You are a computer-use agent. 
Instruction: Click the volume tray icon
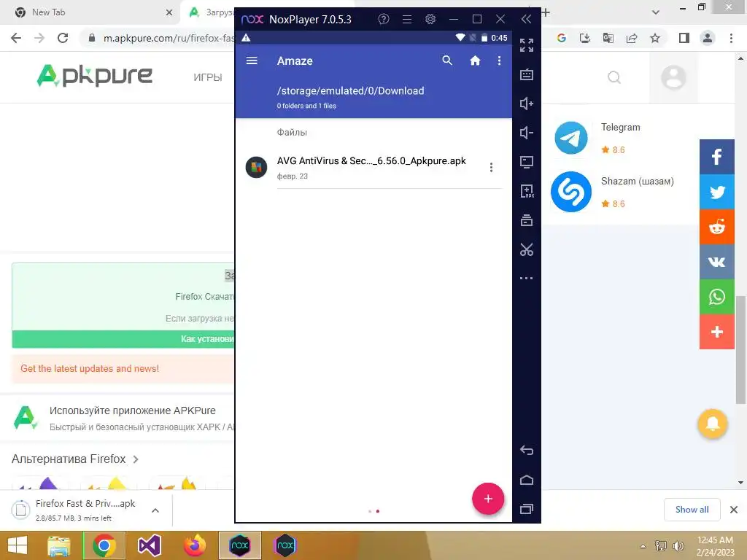(678, 546)
